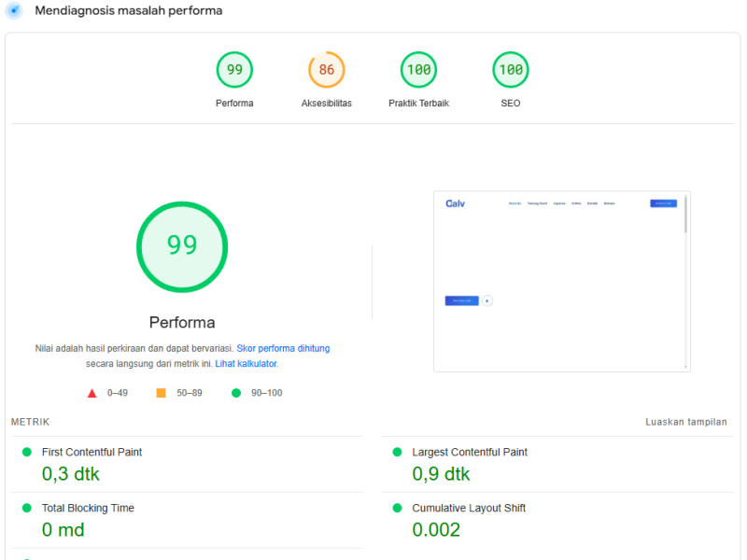The image size is (747, 560).
Task: Expand the metrics with Luaskan tampilan
Action: tap(685, 422)
